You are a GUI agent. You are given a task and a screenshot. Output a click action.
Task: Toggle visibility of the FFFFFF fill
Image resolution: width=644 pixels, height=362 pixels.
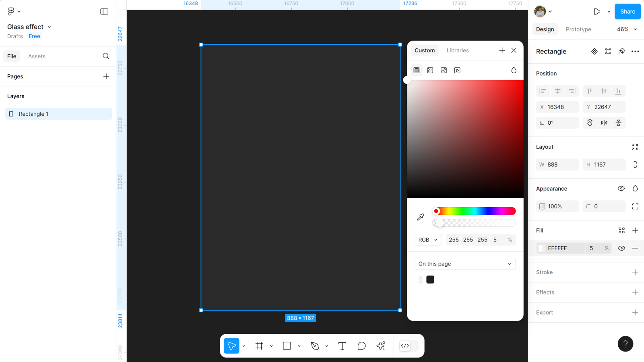click(x=621, y=248)
